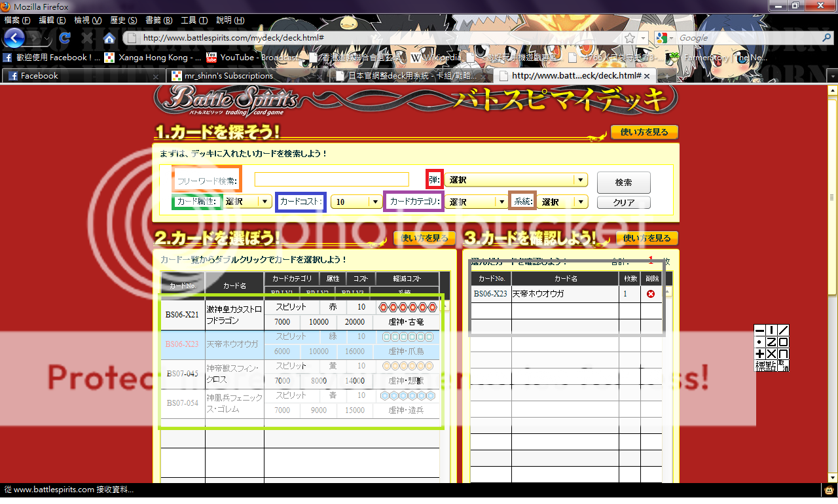Open the カードコスト dropdown showing 10
The image size is (838, 504).
tap(357, 202)
